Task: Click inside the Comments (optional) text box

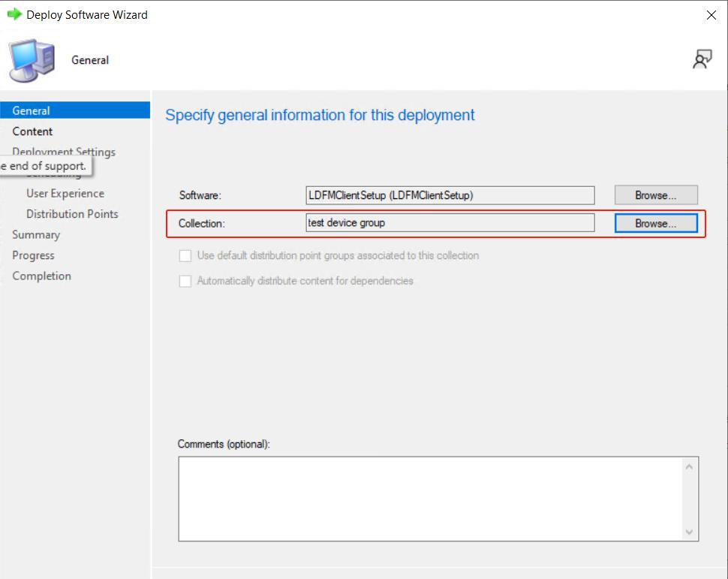Action: coord(428,498)
